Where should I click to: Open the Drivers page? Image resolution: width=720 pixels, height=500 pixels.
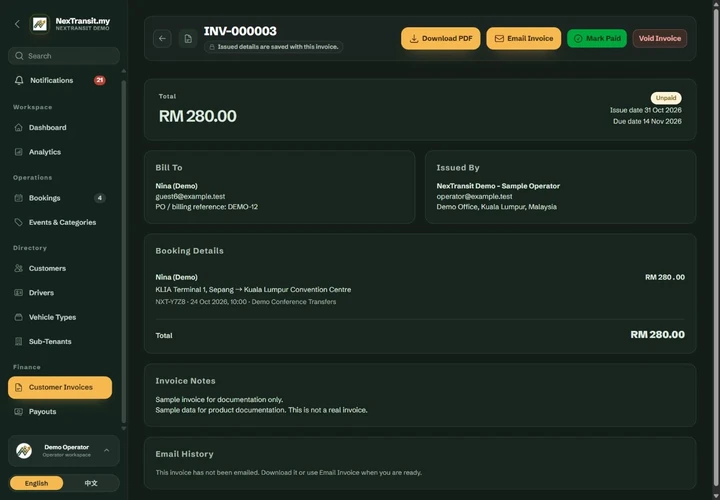click(60, 293)
